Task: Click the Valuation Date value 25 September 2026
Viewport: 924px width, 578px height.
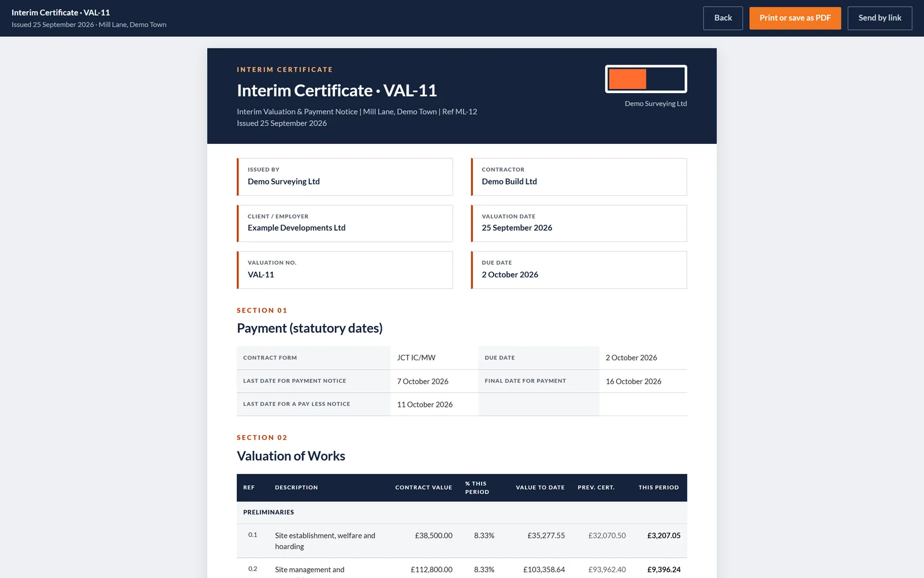Action: (517, 228)
